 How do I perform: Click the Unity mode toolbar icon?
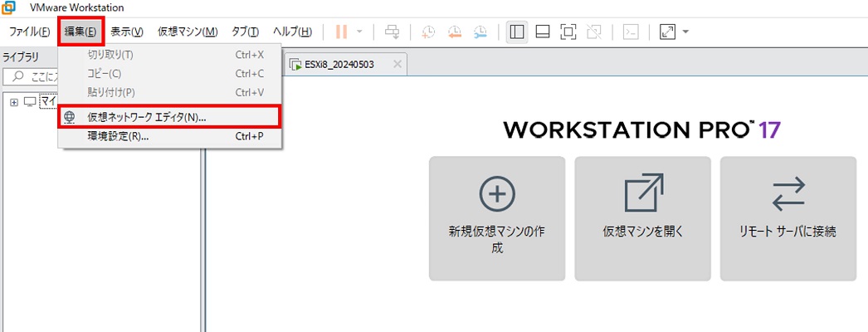pos(593,32)
